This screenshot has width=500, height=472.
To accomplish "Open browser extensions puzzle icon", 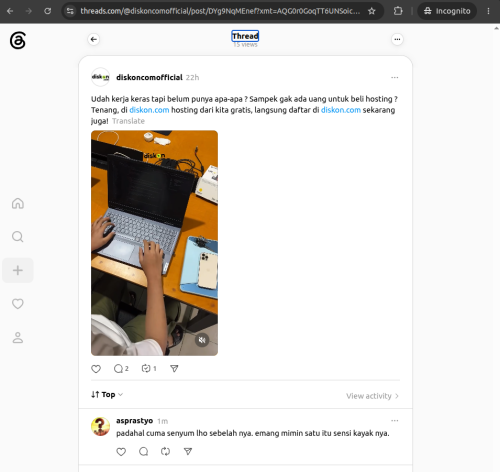I will pos(398,11).
